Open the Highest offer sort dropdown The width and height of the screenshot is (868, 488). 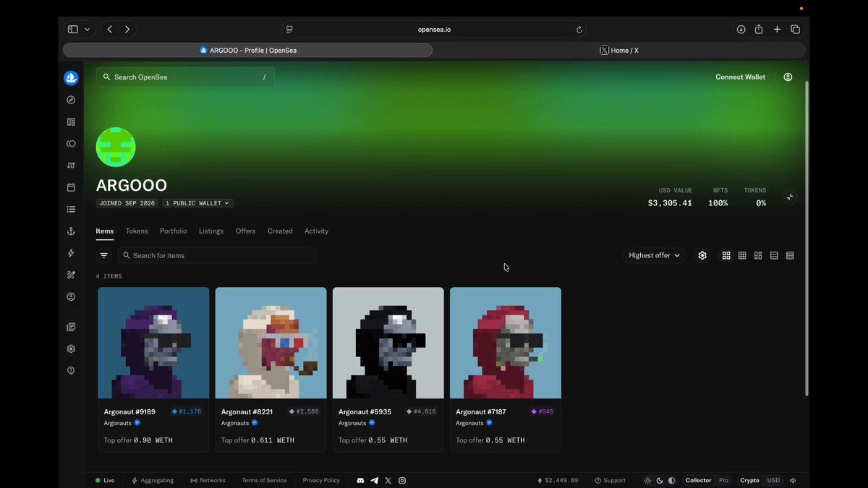tap(655, 255)
